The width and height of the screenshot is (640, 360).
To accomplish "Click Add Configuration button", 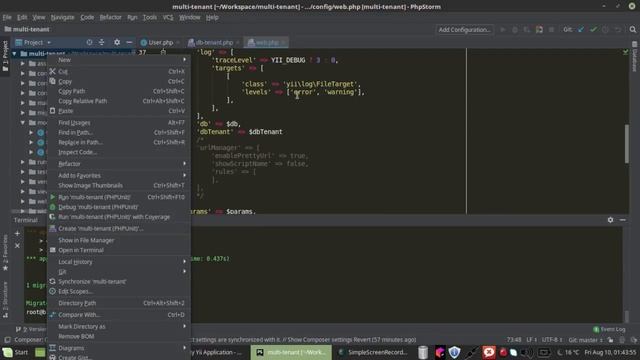I will [x=464, y=29].
